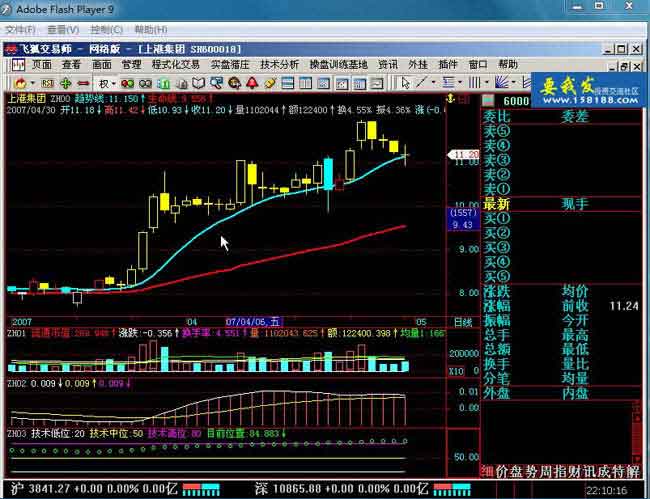Open the 帮助 menu in trading app

(508, 65)
